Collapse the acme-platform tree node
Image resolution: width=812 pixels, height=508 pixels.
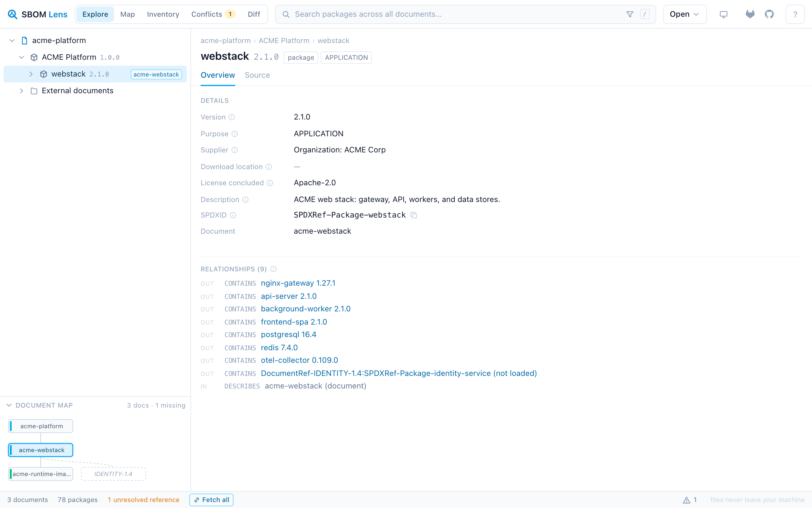tap(12, 41)
